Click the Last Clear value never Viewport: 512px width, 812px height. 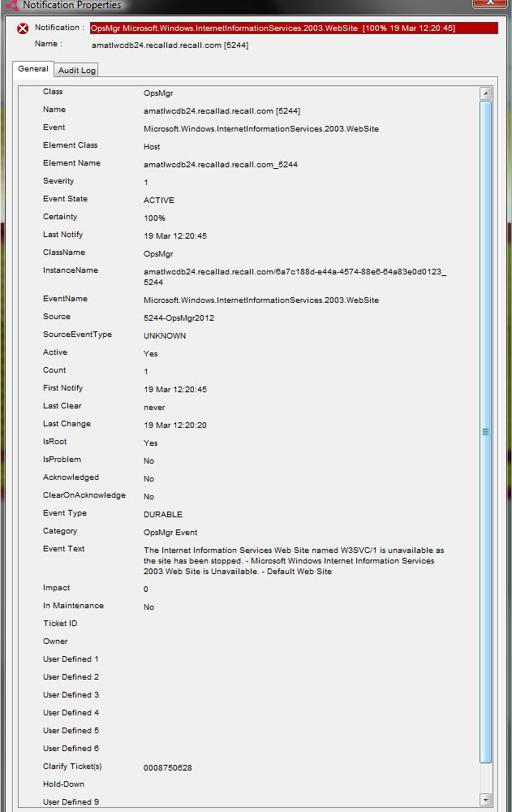[154, 408]
